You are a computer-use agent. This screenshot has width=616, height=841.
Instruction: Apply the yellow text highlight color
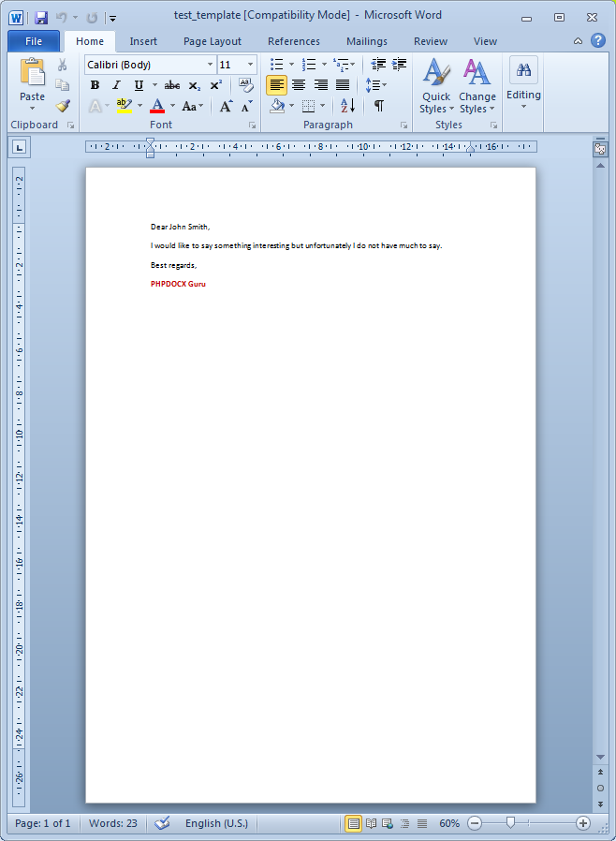tap(125, 106)
